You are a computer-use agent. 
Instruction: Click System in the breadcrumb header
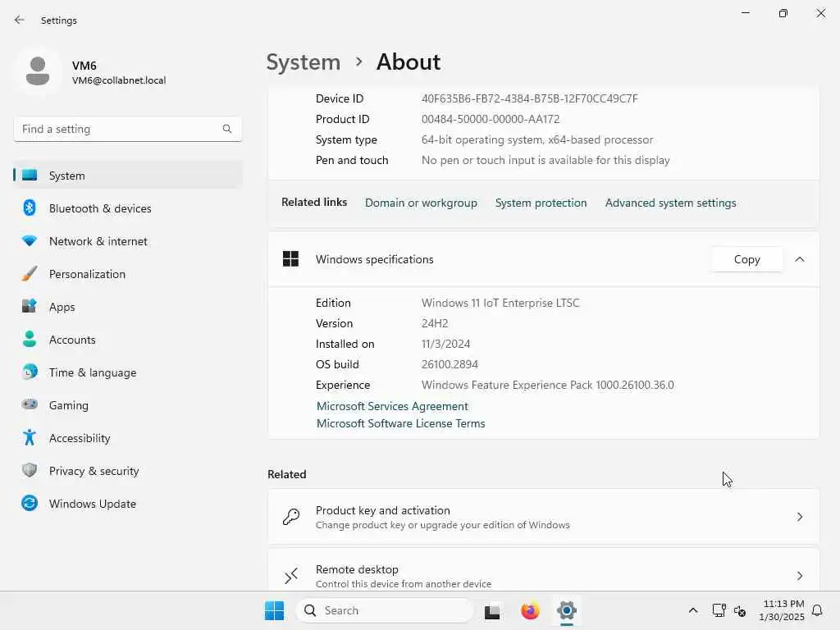coord(304,62)
